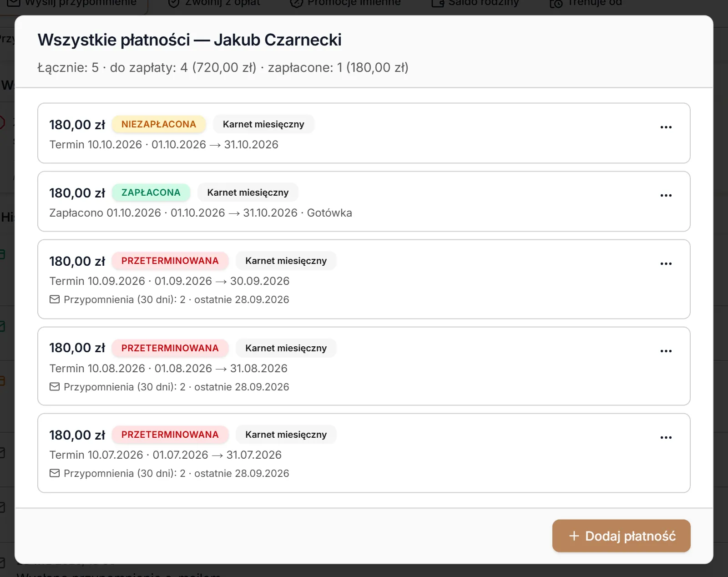Click the Zapłacono 01.10.2026 Gotówka details line
The height and width of the screenshot is (577, 728).
(201, 213)
